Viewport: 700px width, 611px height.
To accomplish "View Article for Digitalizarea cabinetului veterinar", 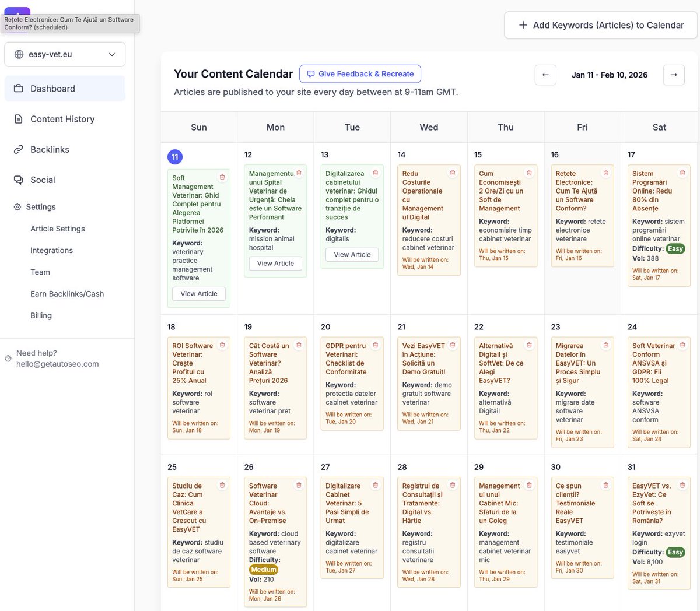I will pos(352,255).
